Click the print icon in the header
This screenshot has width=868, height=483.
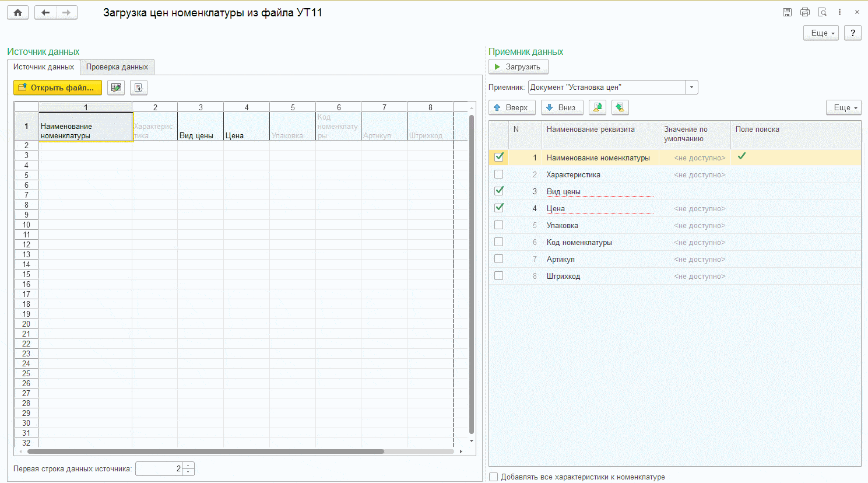coord(805,12)
